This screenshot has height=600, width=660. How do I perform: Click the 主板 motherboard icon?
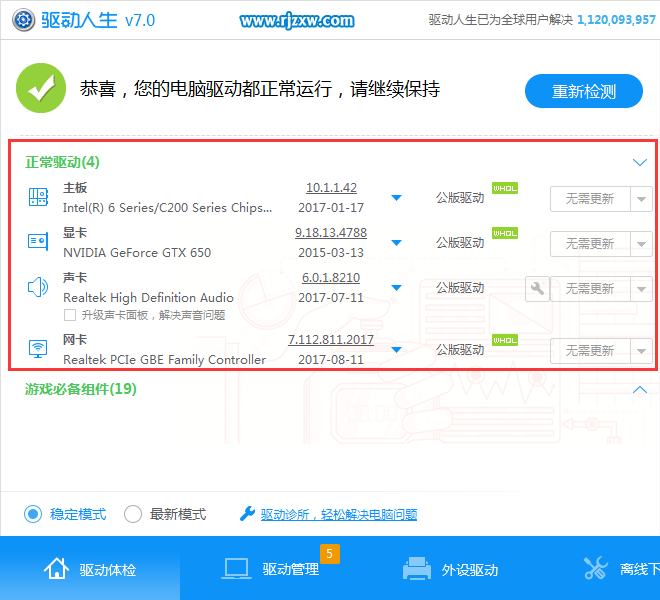pos(38,197)
